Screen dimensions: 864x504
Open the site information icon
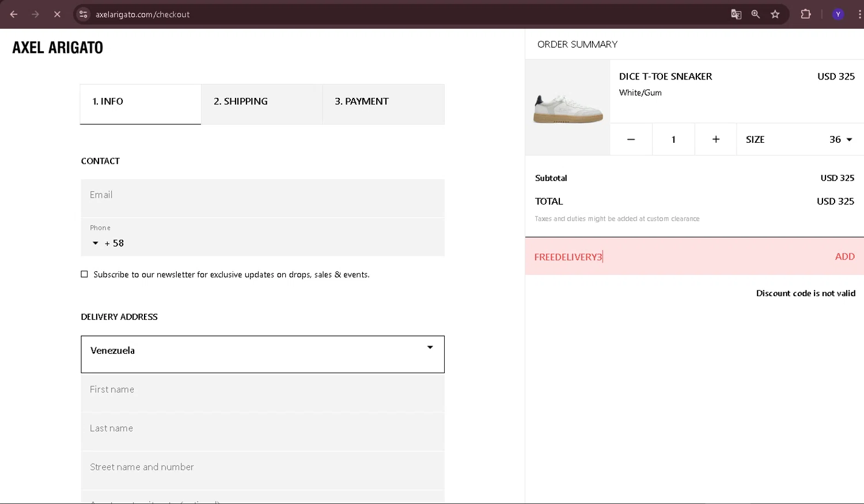(x=84, y=14)
